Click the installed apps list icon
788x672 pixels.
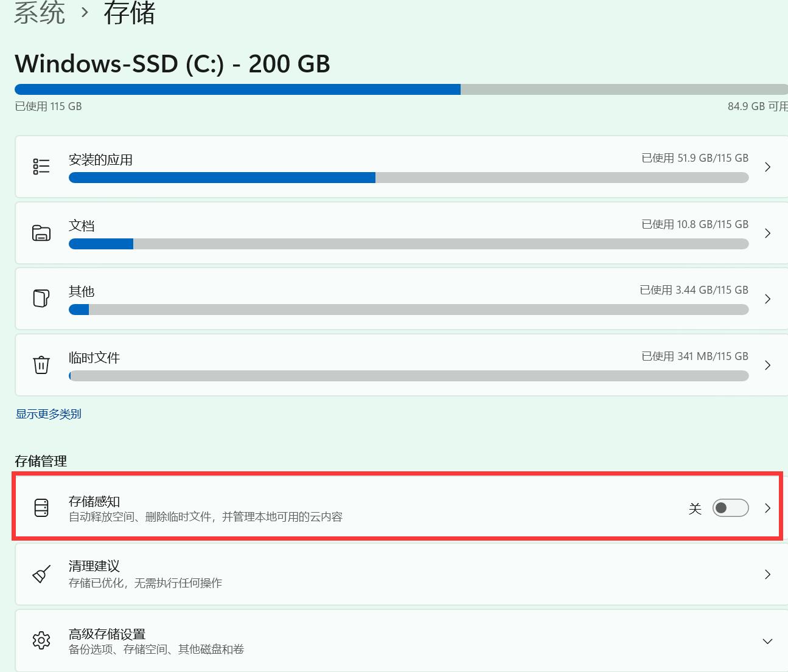coord(41,167)
